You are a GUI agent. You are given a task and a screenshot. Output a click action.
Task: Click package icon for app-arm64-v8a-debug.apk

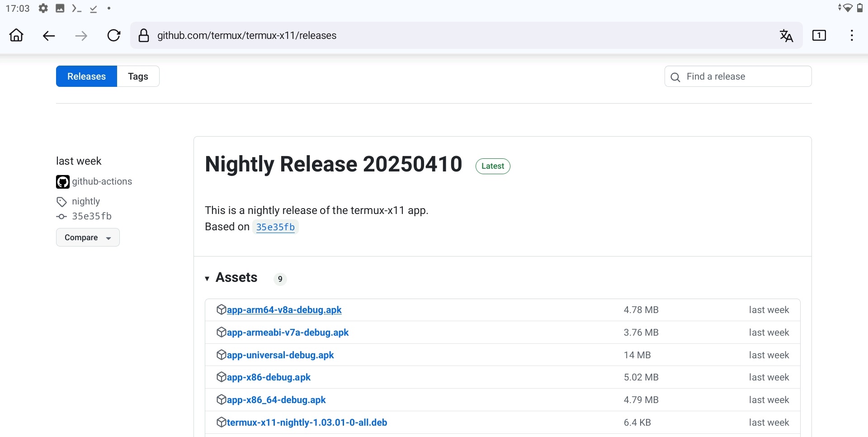tap(221, 309)
